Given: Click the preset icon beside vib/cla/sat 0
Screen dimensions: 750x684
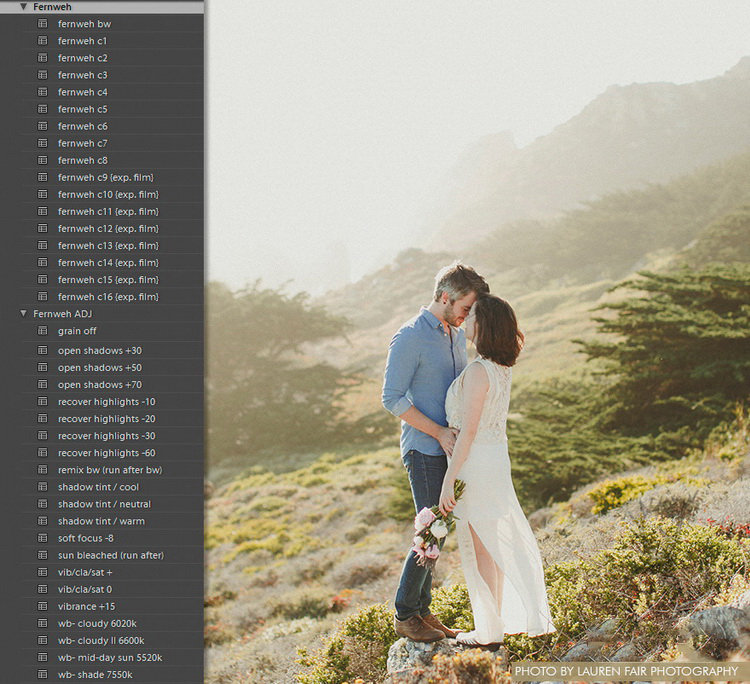Looking at the screenshot, I should coord(43,589).
